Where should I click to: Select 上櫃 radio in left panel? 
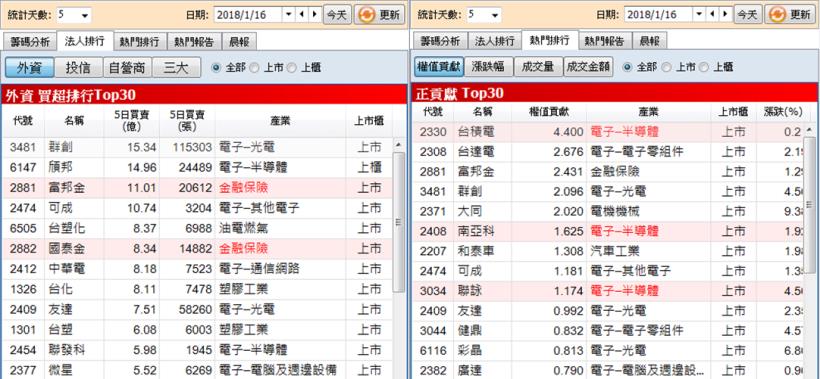[291, 67]
